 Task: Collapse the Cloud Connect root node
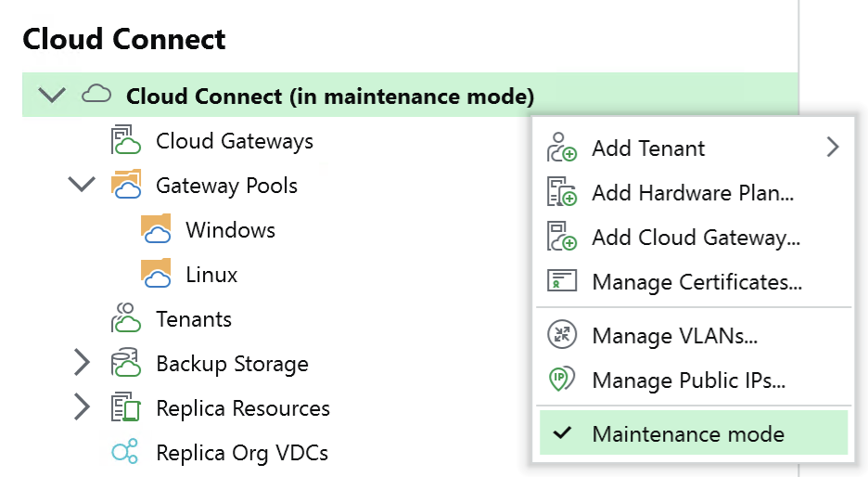tap(52, 96)
